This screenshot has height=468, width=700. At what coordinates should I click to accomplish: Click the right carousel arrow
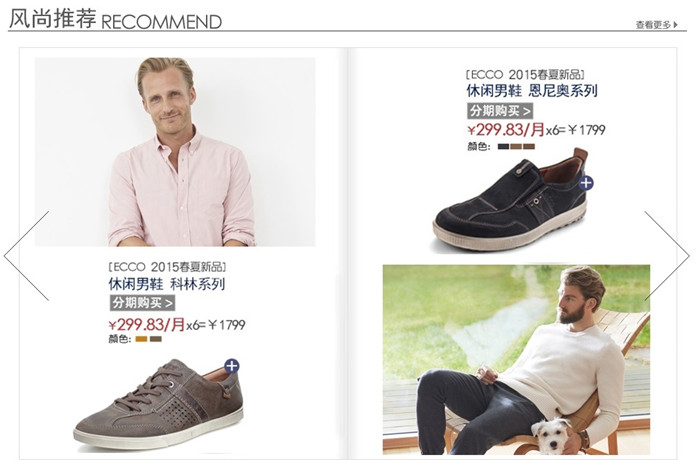click(x=667, y=256)
